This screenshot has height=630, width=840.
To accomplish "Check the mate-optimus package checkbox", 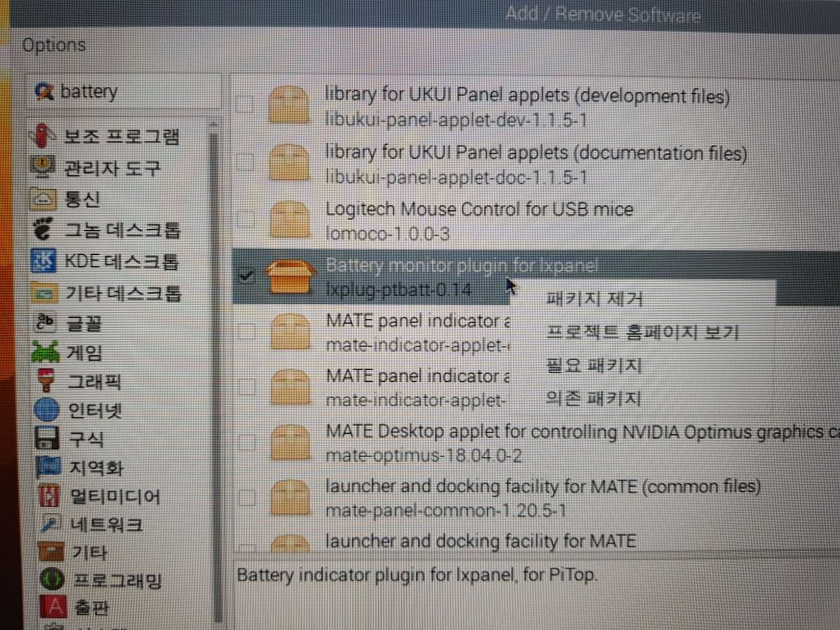I will (x=246, y=442).
